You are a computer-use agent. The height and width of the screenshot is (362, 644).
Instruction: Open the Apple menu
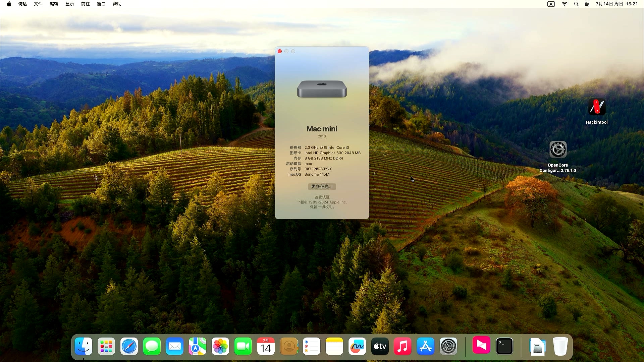9,4
